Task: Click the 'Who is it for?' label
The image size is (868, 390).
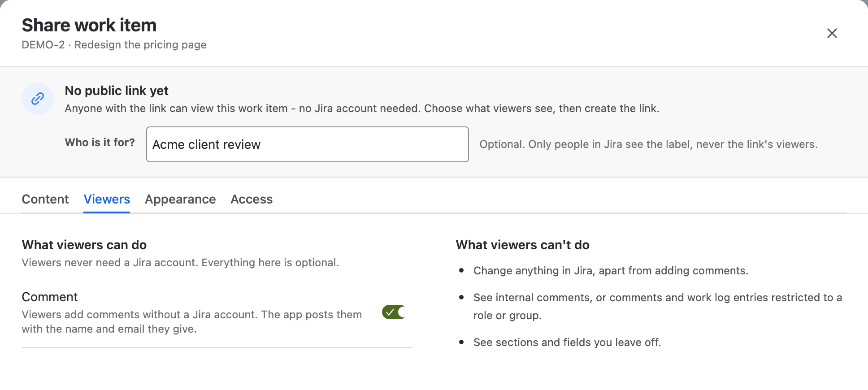Action: pos(100,143)
